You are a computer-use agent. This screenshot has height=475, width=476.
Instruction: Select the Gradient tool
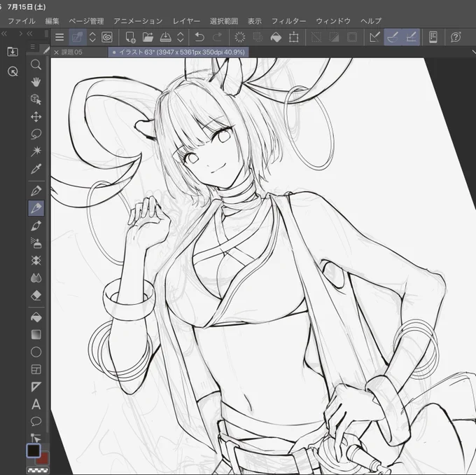click(36, 335)
